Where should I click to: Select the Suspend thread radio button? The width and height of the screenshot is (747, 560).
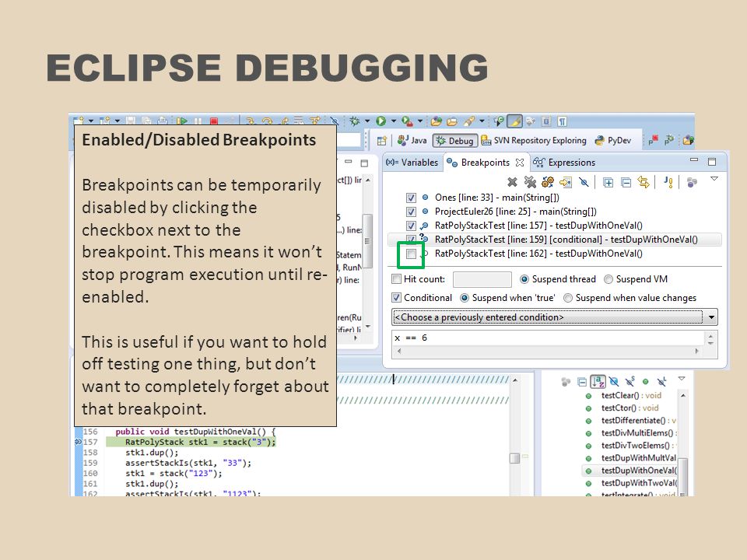524,279
